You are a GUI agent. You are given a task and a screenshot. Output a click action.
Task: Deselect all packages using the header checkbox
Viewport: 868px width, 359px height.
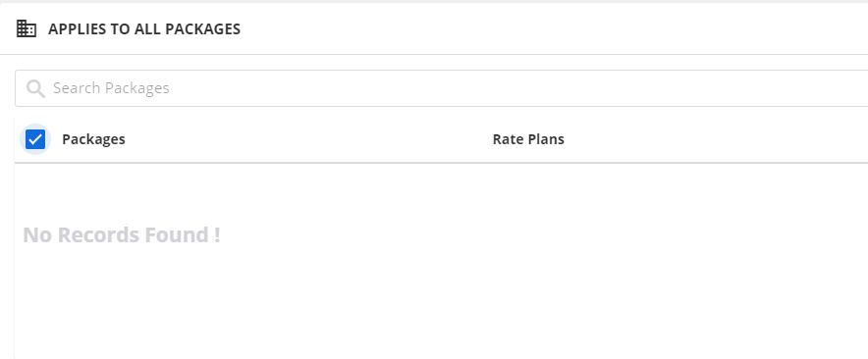pos(35,139)
